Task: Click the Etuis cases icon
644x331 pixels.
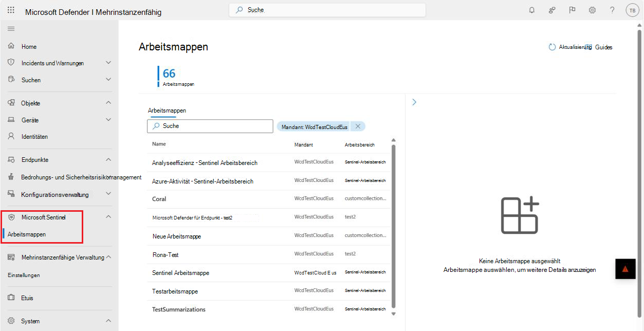Action: click(x=11, y=298)
